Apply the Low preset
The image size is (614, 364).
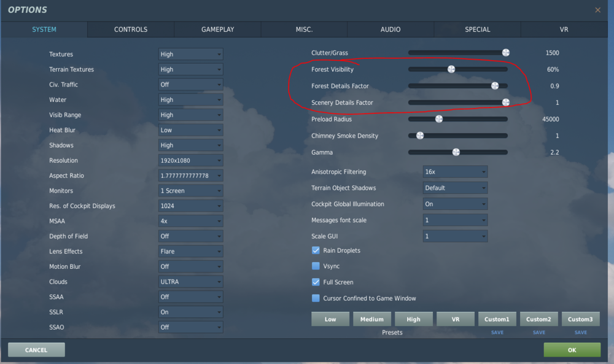330,319
